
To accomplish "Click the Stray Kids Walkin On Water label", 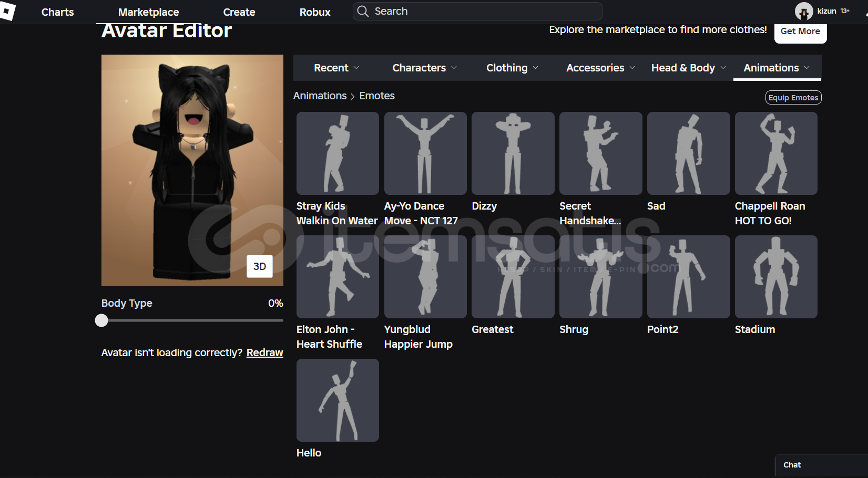I will click(337, 213).
